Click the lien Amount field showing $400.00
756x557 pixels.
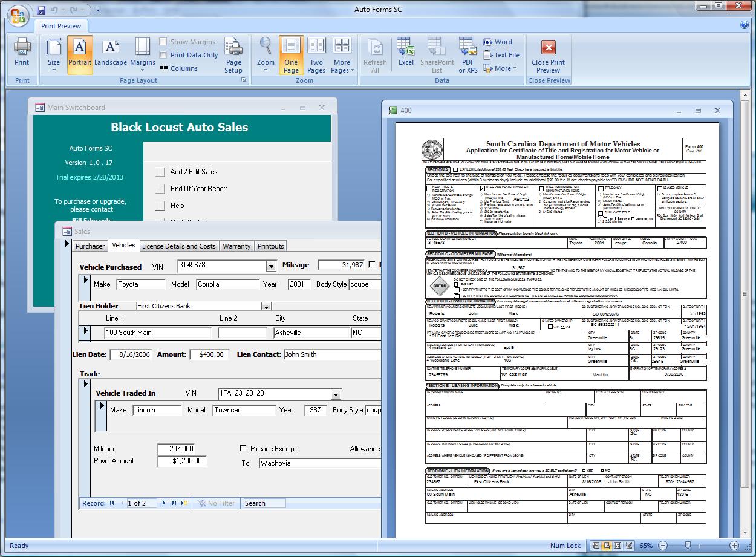[209, 354]
